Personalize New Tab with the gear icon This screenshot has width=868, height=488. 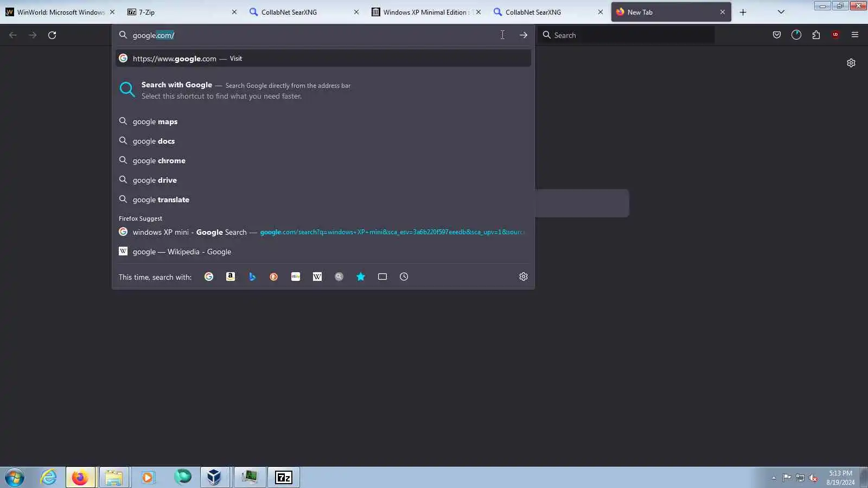pyautogui.click(x=851, y=63)
